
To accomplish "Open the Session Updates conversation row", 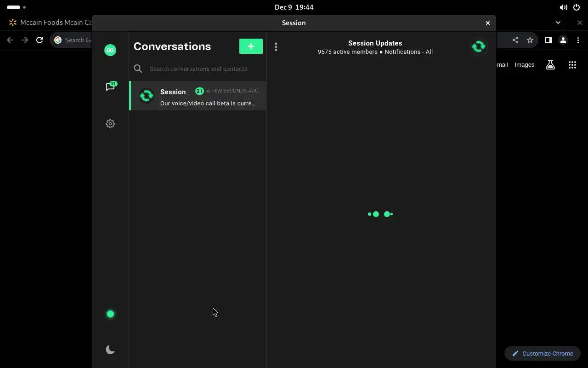I will pyautogui.click(x=198, y=96).
